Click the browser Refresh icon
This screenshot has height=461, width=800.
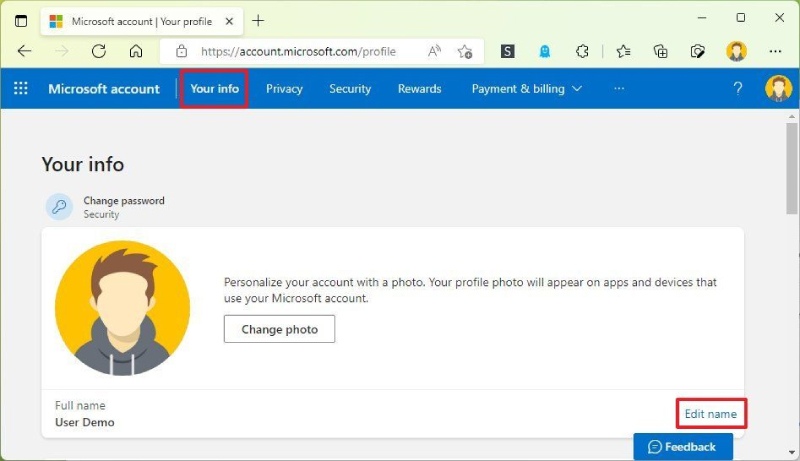click(x=98, y=51)
